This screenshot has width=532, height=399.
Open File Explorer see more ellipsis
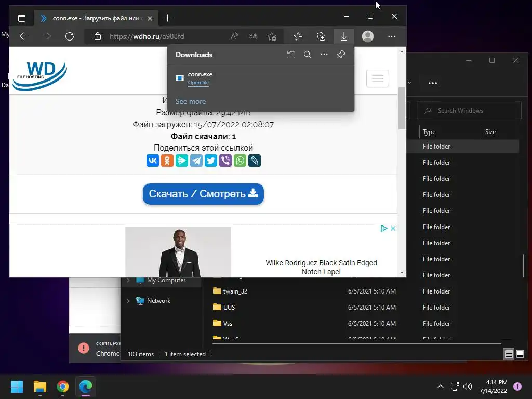[x=433, y=83]
